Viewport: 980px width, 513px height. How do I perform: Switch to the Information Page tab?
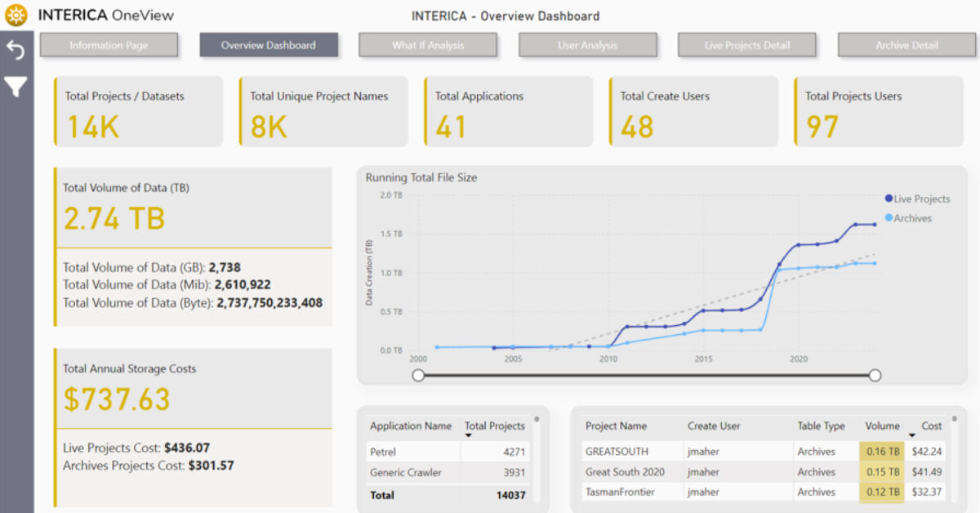[x=109, y=45]
